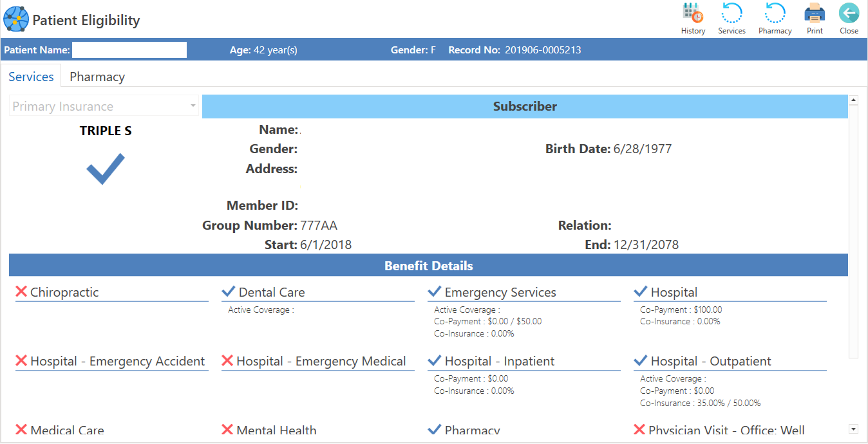This screenshot has width=868, height=444.
Task: Click the vertical scrollbar track
Action: pos(854,232)
